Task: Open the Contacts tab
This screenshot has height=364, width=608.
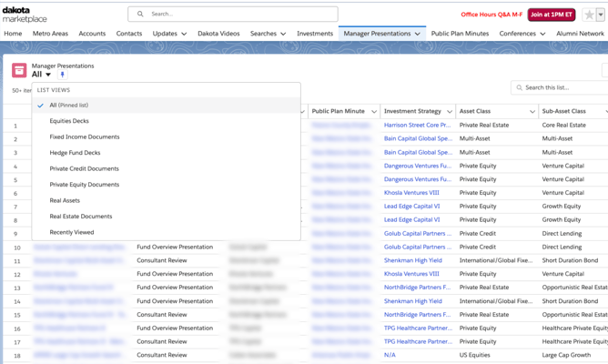Action: coord(129,34)
